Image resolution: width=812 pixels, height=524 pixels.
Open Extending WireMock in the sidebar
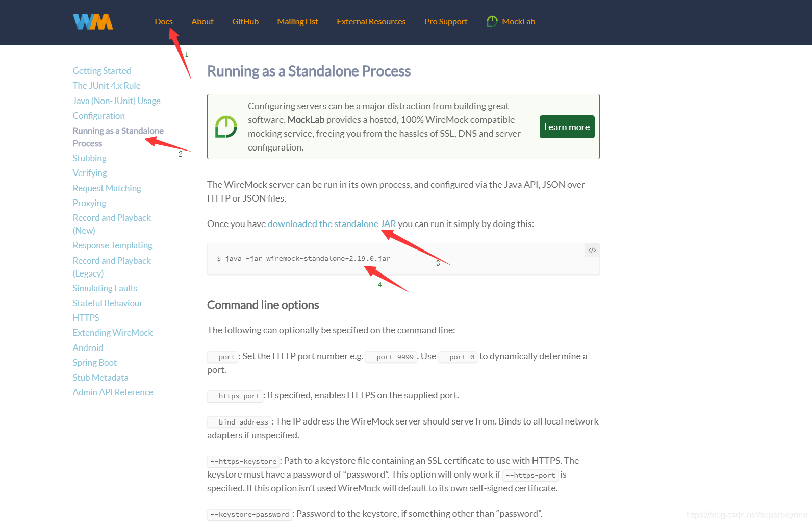113,333
